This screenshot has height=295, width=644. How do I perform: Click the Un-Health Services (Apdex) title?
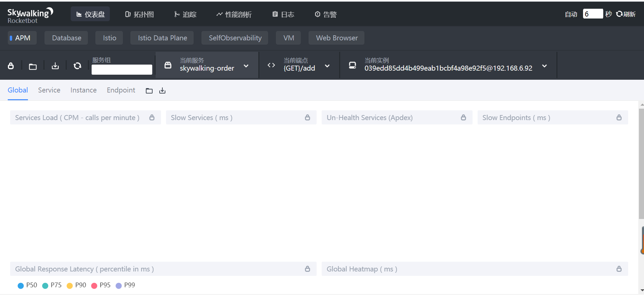[369, 117]
